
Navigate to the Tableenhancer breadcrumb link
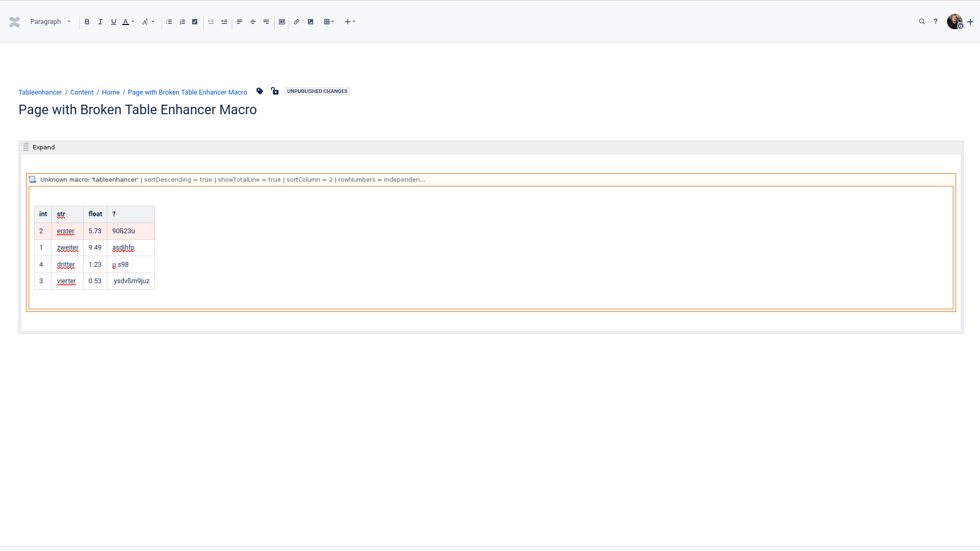point(40,92)
